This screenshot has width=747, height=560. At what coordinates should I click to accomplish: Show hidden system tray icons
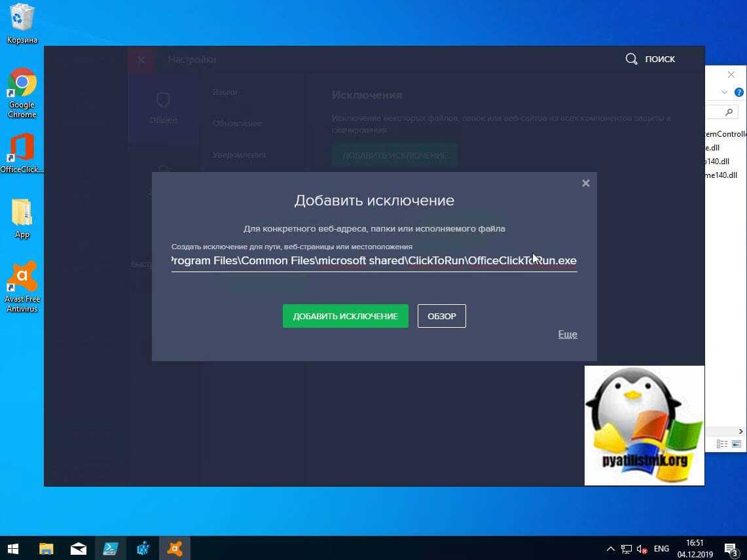610,548
